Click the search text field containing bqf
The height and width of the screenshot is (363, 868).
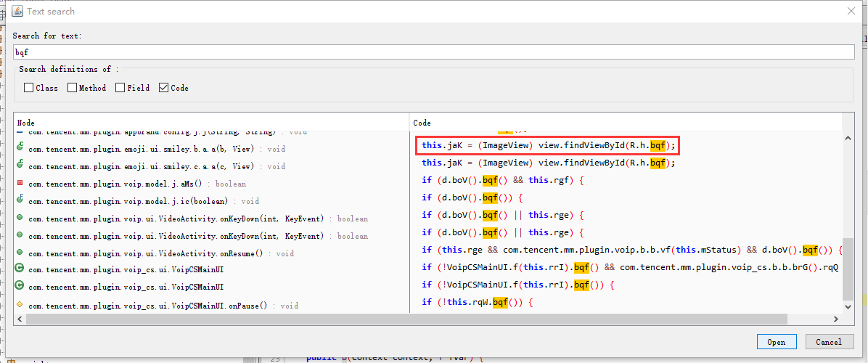pos(433,52)
